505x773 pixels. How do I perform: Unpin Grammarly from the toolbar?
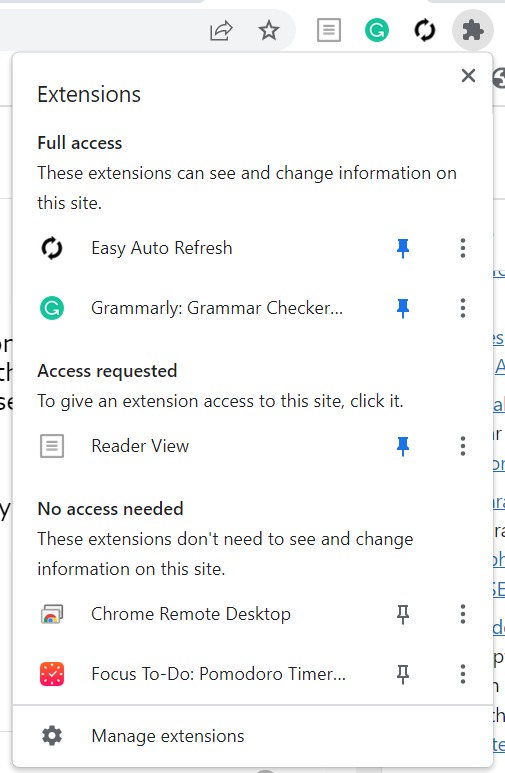pos(403,308)
